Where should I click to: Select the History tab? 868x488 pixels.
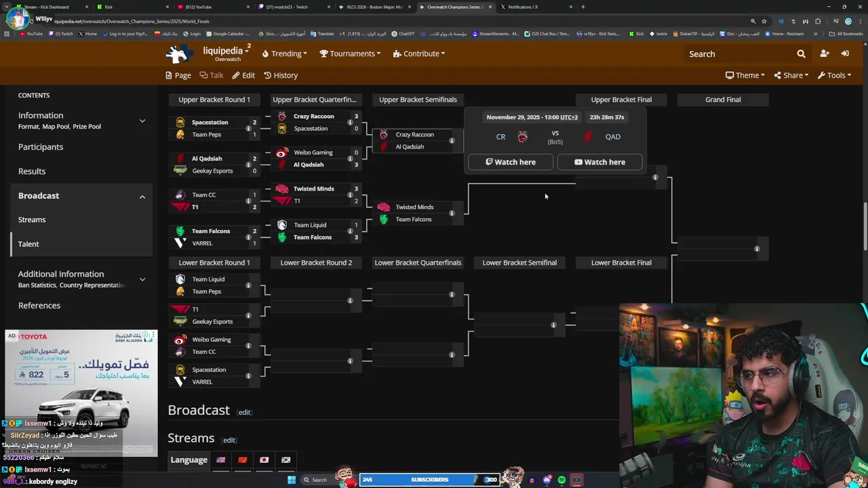click(x=281, y=75)
